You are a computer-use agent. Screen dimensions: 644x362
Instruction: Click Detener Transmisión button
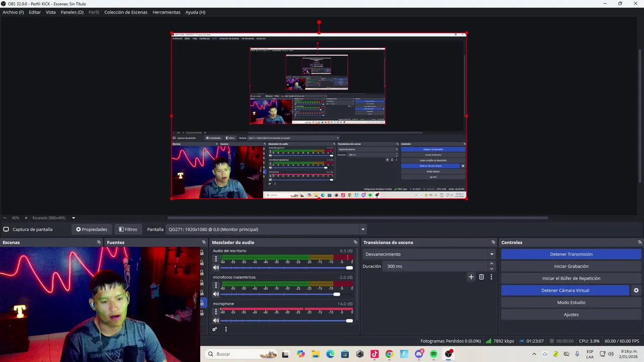[x=571, y=254]
